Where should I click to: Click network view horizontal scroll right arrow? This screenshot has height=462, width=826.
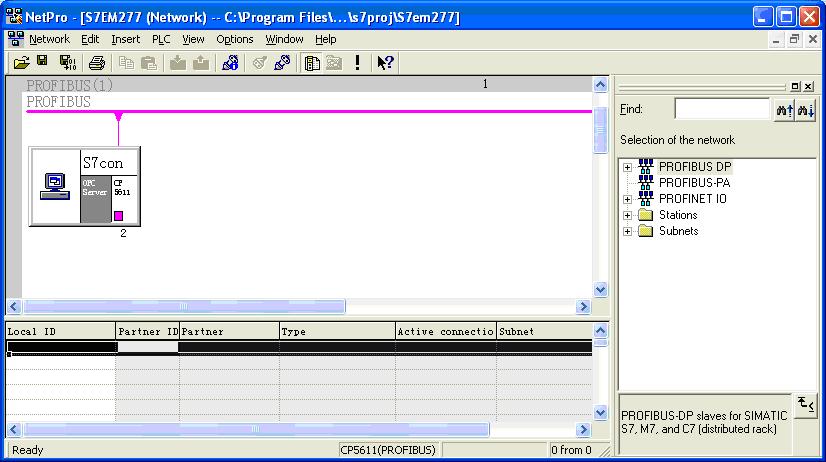pyautogui.click(x=583, y=307)
